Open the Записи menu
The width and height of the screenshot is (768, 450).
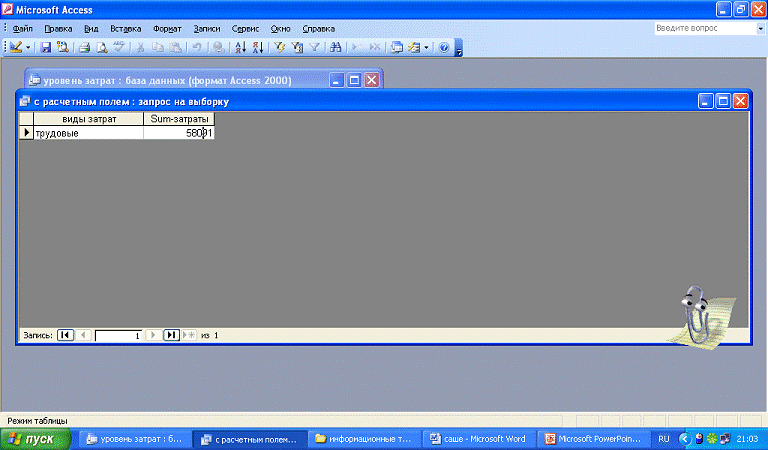pyautogui.click(x=207, y=29)
